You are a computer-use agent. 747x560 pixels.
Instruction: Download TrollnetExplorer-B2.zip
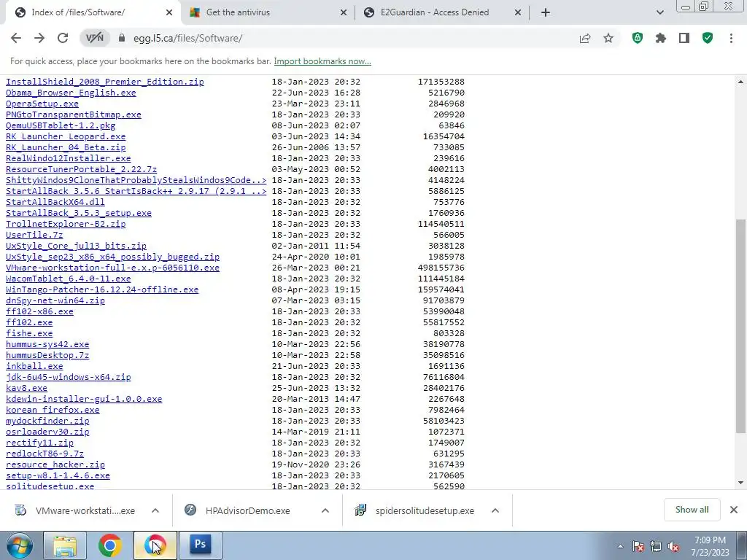[66, 225]
